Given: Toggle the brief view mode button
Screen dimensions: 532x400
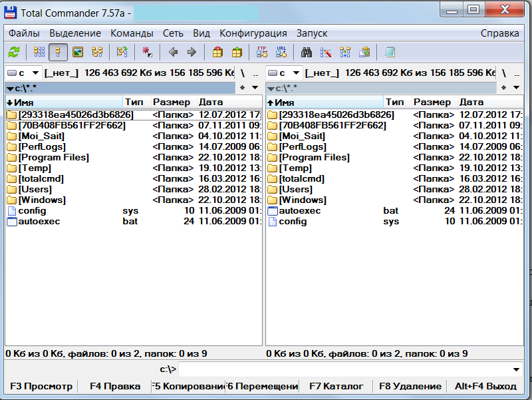Looking at the screenshot, I should point(39,52).
